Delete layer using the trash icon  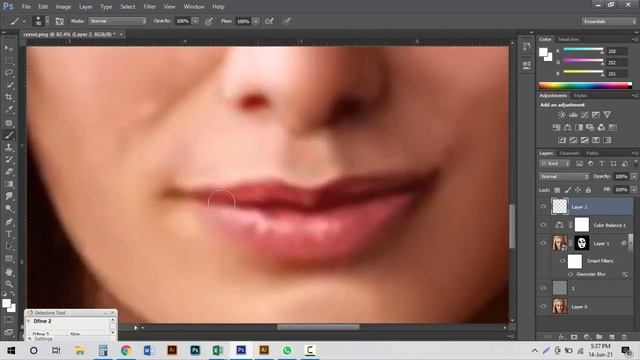(x=624, y=337)
